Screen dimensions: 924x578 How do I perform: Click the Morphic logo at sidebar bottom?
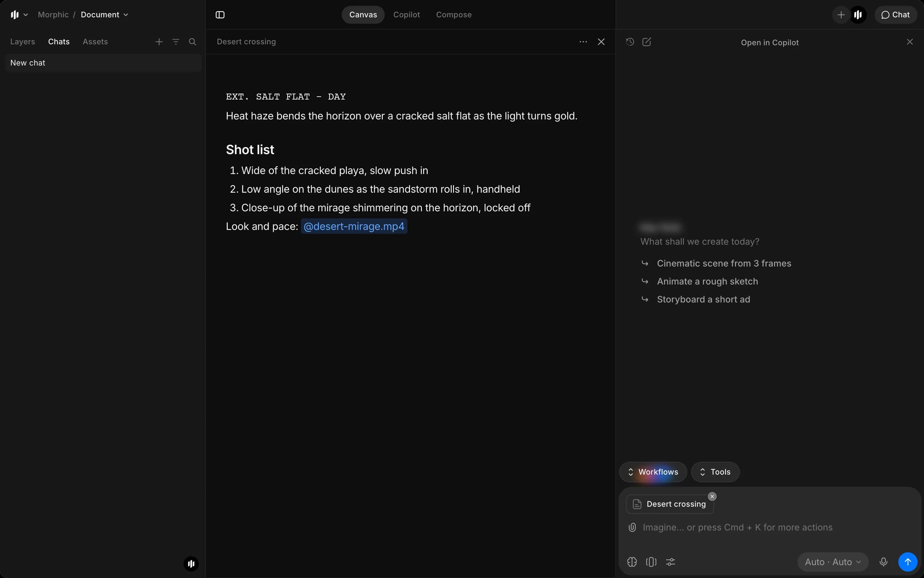click(x=191, y=564)
